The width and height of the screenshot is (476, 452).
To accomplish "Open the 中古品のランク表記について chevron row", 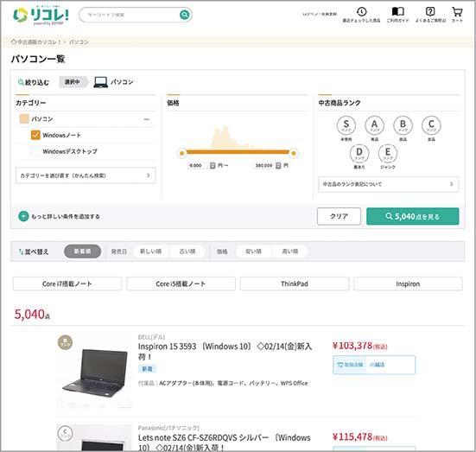I will point(389,184).
